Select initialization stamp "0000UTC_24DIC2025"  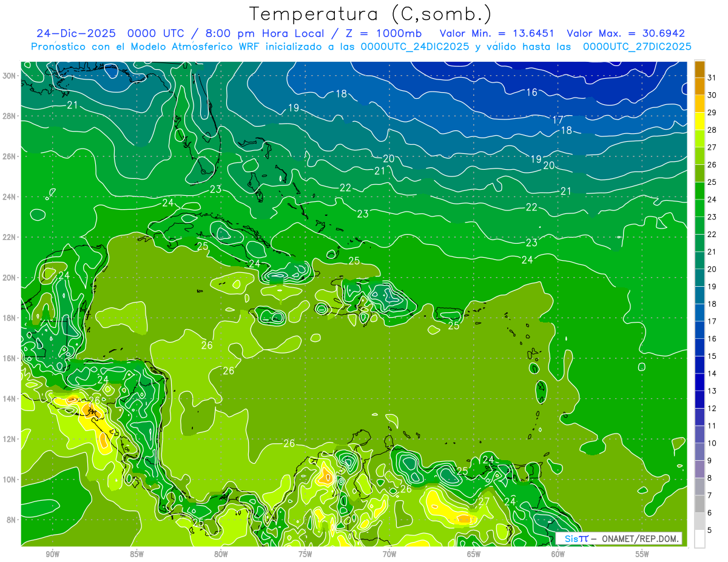(x=414, y=47)
